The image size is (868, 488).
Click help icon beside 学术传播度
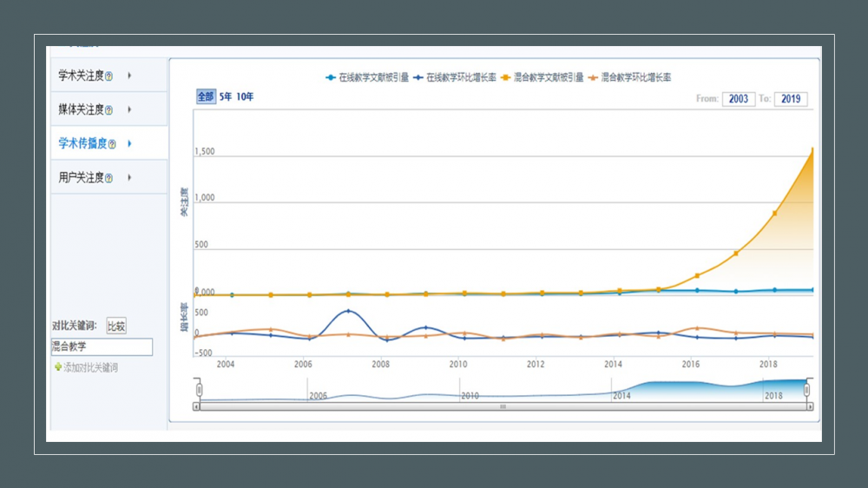[111, 144]
